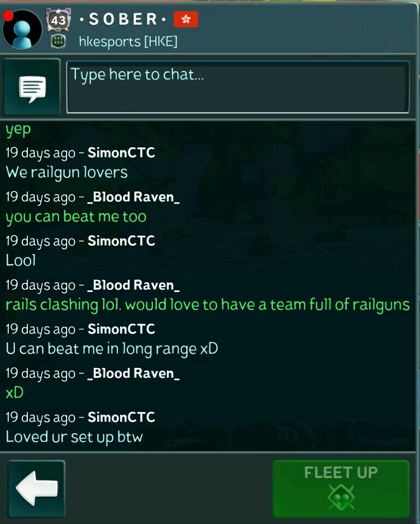Tap the chat speech bubble button
420x524 pixels.
pos(32,87)
